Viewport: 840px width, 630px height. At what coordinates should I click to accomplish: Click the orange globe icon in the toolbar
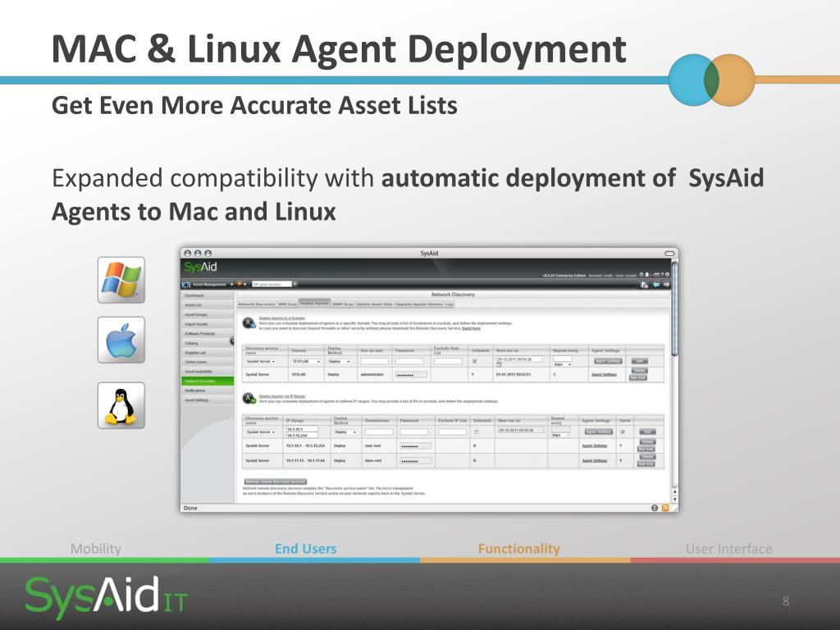240,284
